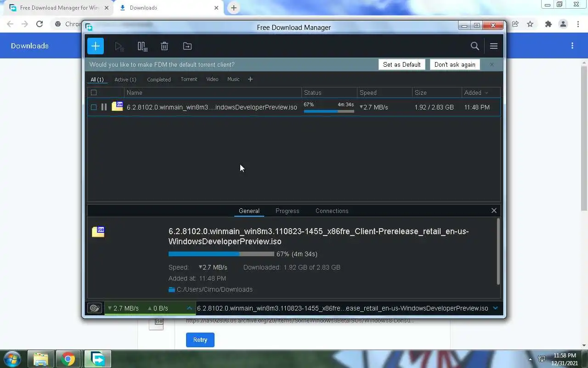Image resolution: width=588 pixels, height=368 pixels.
Task: Click the ISO file icon in download row
Action: point(117,107)
